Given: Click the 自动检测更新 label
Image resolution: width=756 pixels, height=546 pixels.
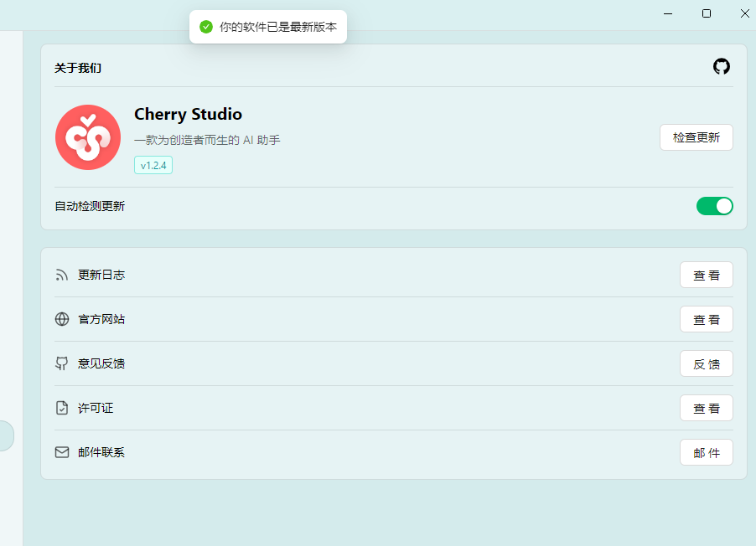Looking at the screenshot, I should [90, 206].
